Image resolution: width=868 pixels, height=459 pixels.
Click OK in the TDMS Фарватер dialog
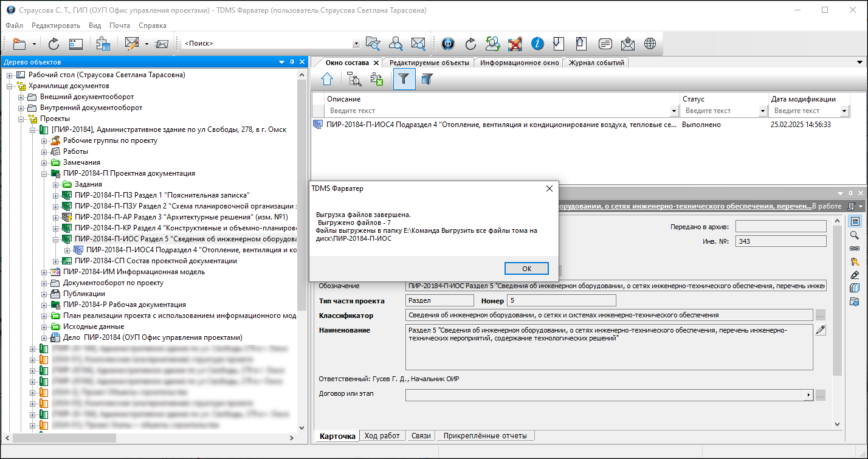(526, 269)
